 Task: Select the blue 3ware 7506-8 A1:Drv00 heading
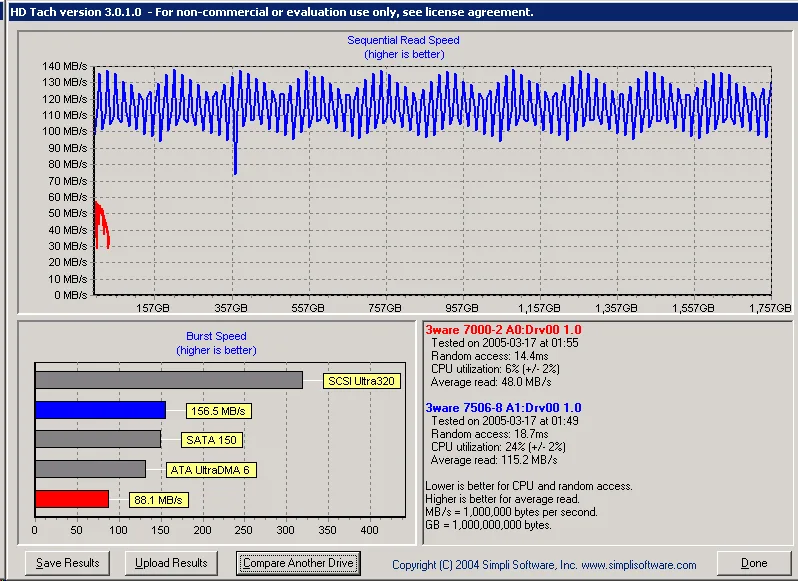point(503,408)
